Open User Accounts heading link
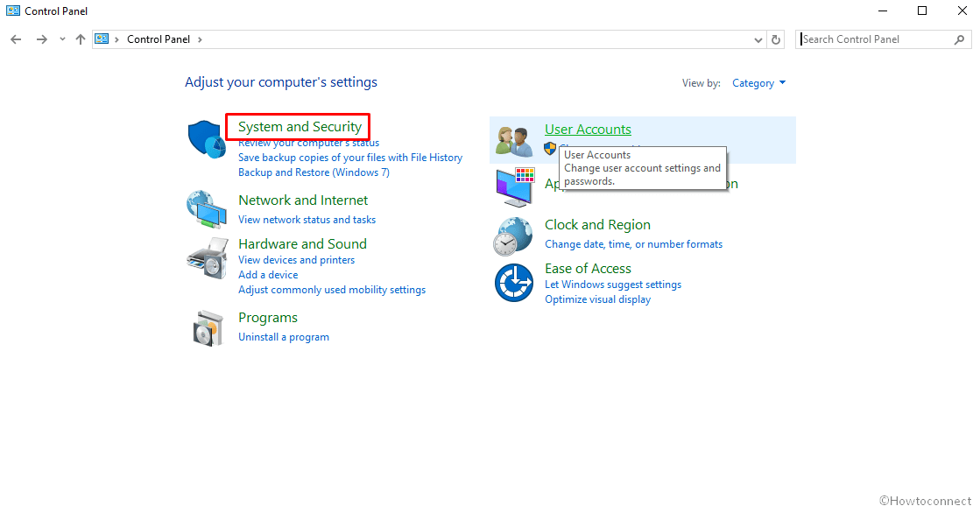 [589, 130]
